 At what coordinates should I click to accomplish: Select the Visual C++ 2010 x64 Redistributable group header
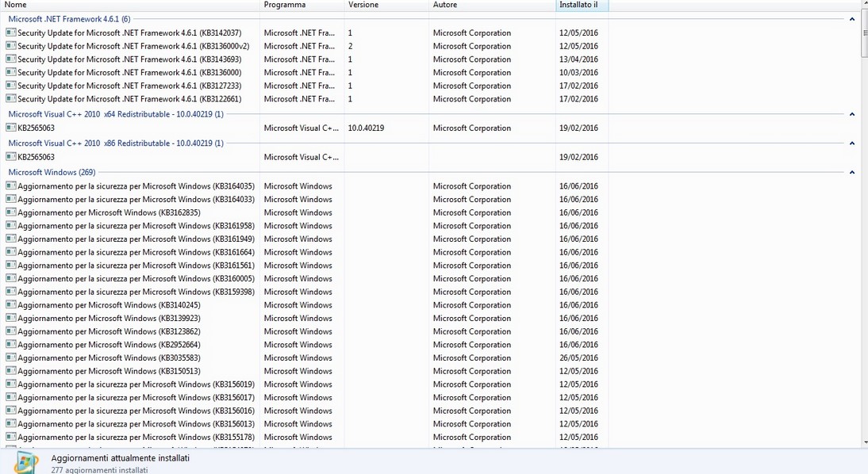[x=116, y=114]
